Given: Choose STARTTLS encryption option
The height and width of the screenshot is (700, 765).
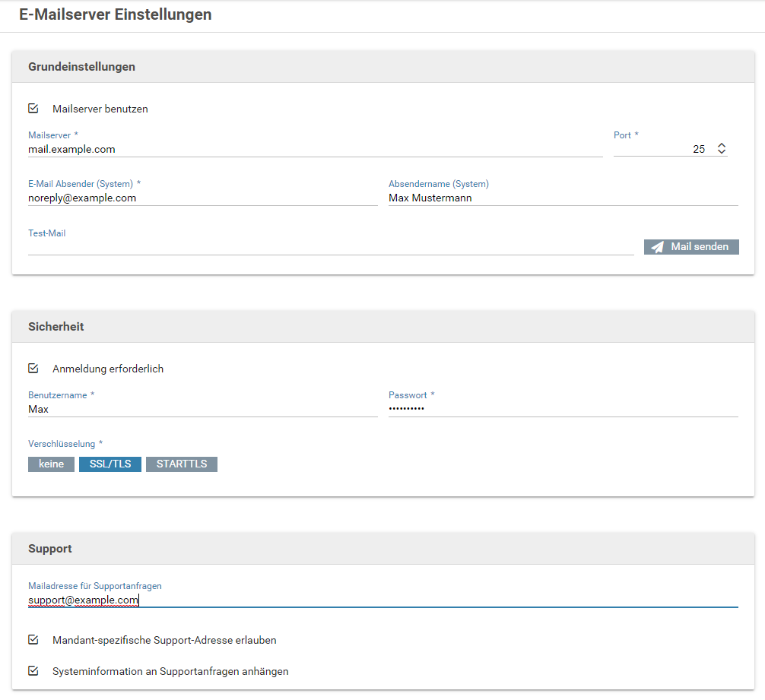Looking at the screenshot, I should tap(182, 464).
